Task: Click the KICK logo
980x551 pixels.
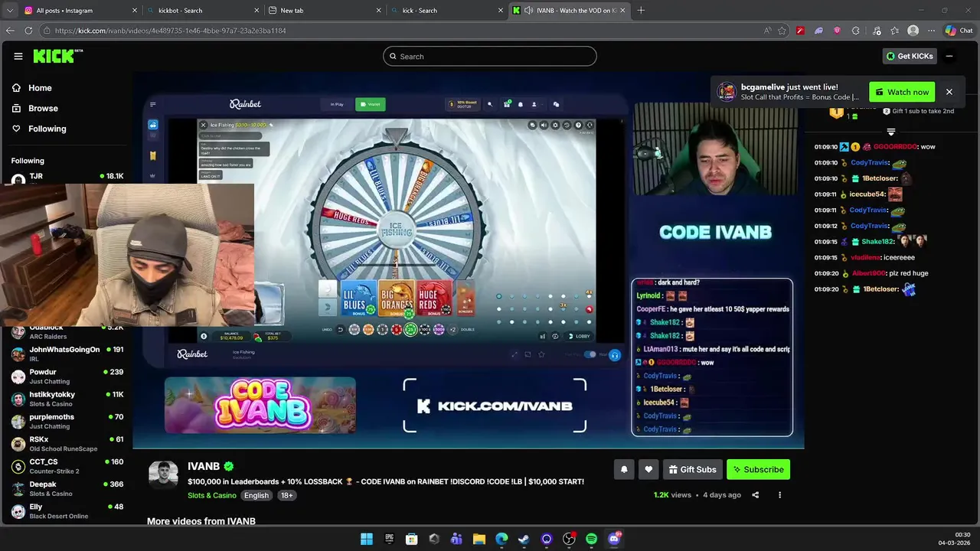Action: 57,56
